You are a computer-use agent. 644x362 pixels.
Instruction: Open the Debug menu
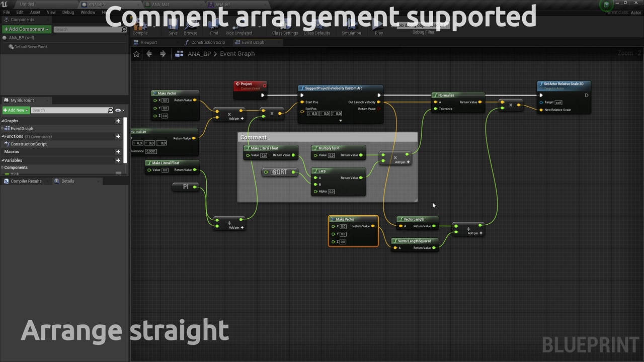coord(68,12)
